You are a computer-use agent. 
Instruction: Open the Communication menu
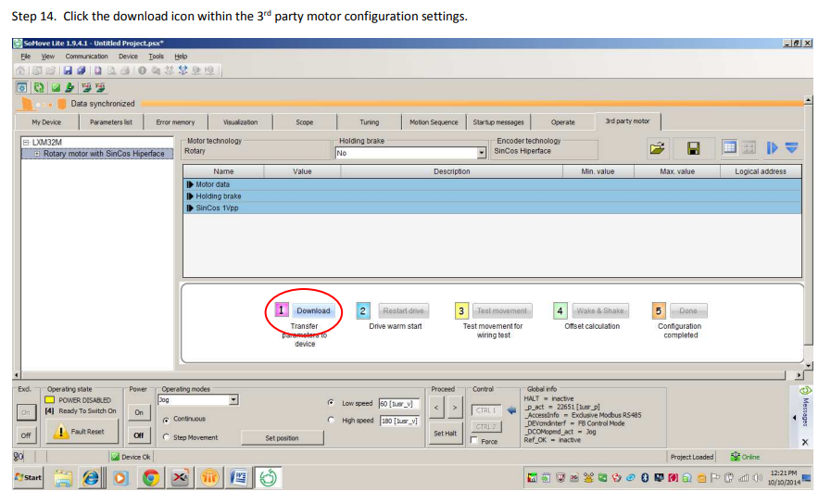pyautogui.click(x=86, y=57)
